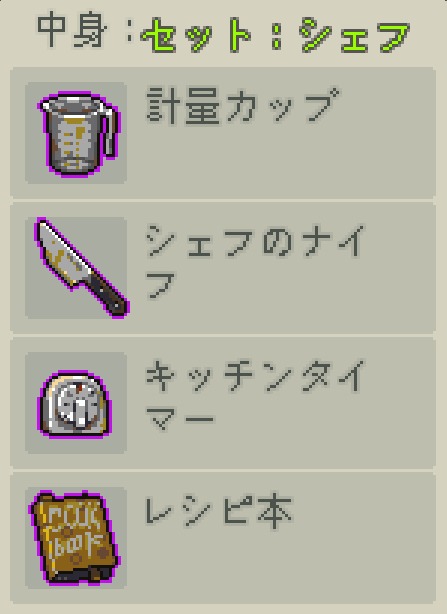The image size is (447, 614).
Task: Click the 中身 header label
Action: tap(72, 30)
